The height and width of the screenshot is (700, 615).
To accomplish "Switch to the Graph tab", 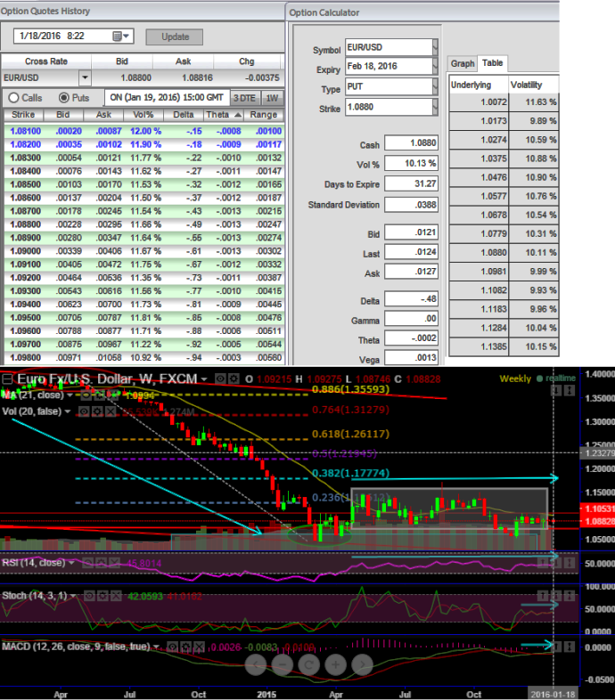I will coord(462,63).
